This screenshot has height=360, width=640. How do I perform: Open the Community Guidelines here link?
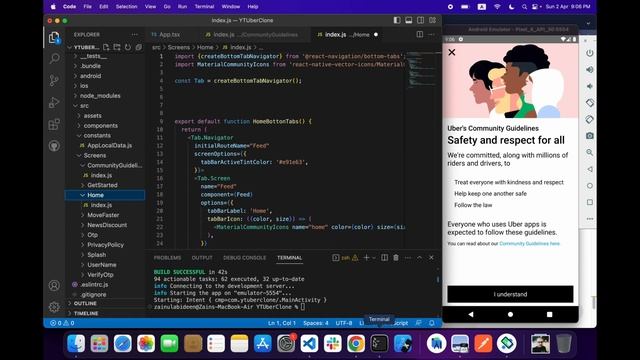point(529,244)
